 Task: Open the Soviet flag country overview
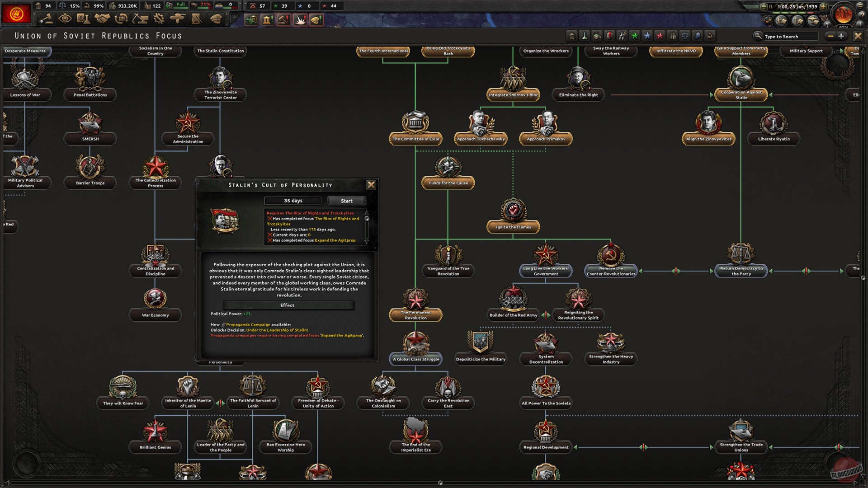pos(17,14)
